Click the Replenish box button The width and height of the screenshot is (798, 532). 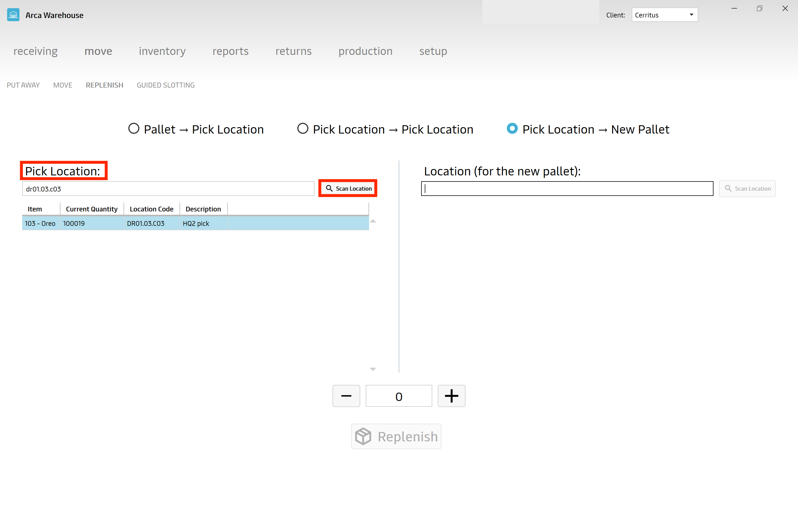pyautogui.click(x=396, y=436)
